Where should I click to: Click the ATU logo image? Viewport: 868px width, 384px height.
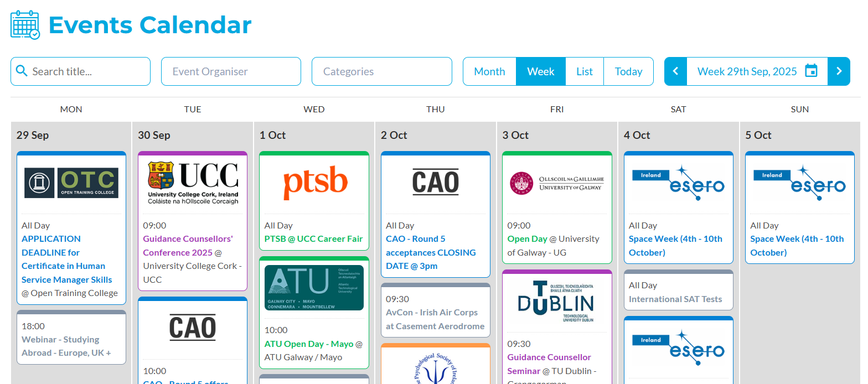[314, 288]
